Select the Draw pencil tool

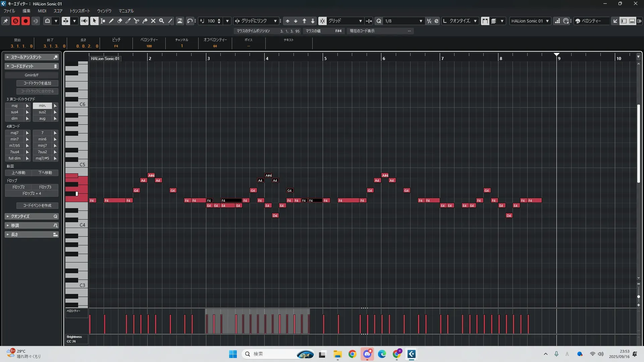pos(111,21)
